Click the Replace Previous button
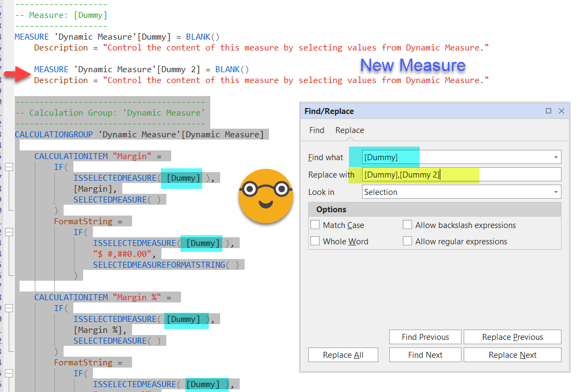The height and width of the screenshot is (392, 580). coord(512,337)
